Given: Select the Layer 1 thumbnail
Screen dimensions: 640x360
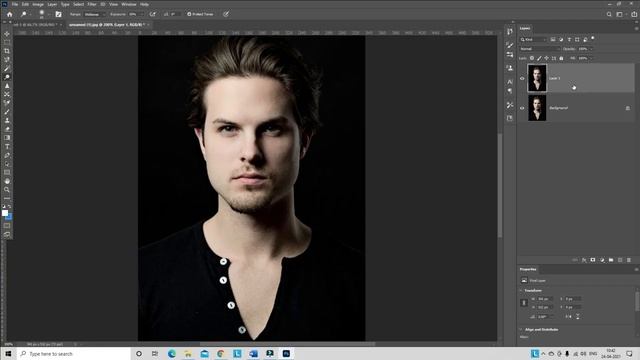Looking at the screenshot, I should (x=537, y=78).
